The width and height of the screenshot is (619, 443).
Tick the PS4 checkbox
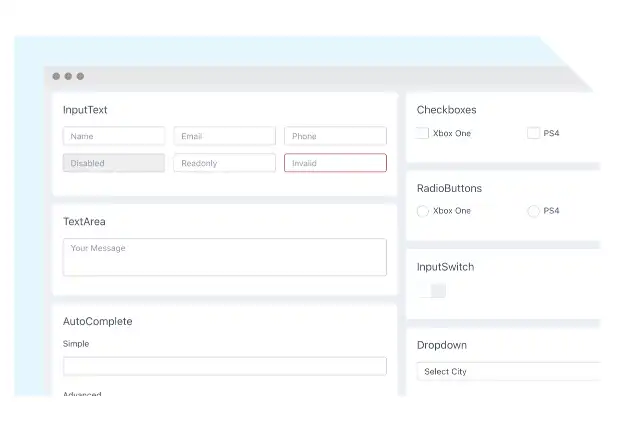tap(533, 133)
